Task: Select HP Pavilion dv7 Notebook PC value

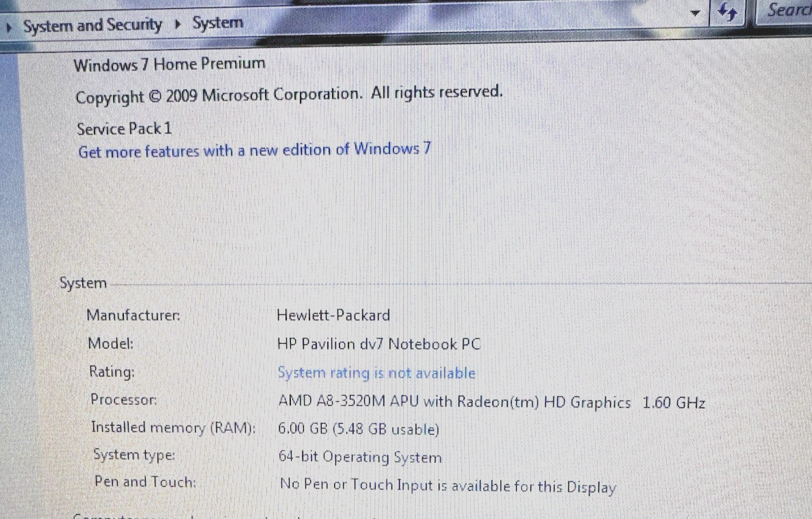Action: coord(379,344)
